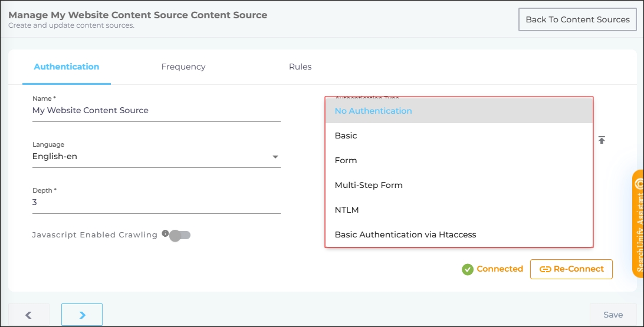The width and height of the screenshot is (644, 327).
Task: Click the upload icon beside authentication dropdown
Action: tap(602, 140)
